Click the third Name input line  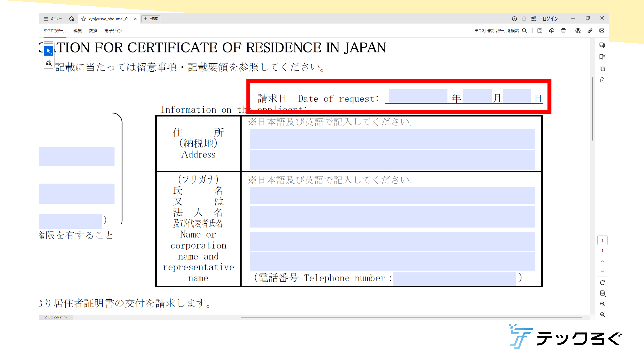pyautogui.click(x=392, y=241)
